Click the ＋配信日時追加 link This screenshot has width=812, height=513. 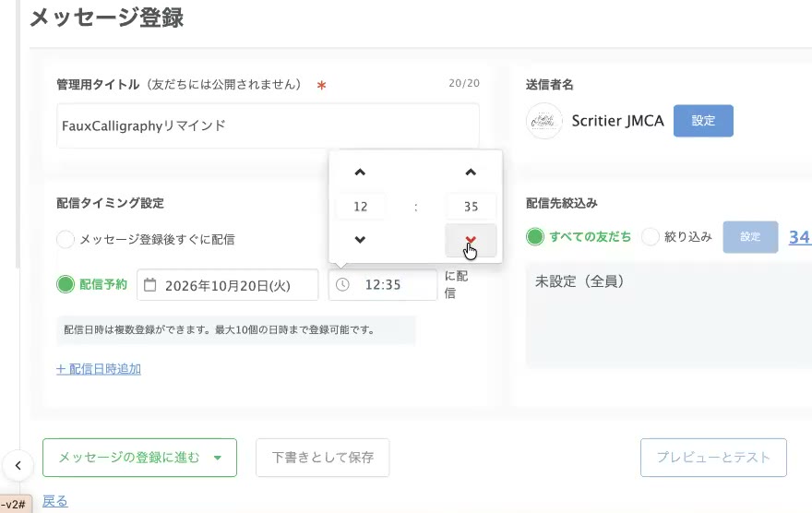point(99,369)
